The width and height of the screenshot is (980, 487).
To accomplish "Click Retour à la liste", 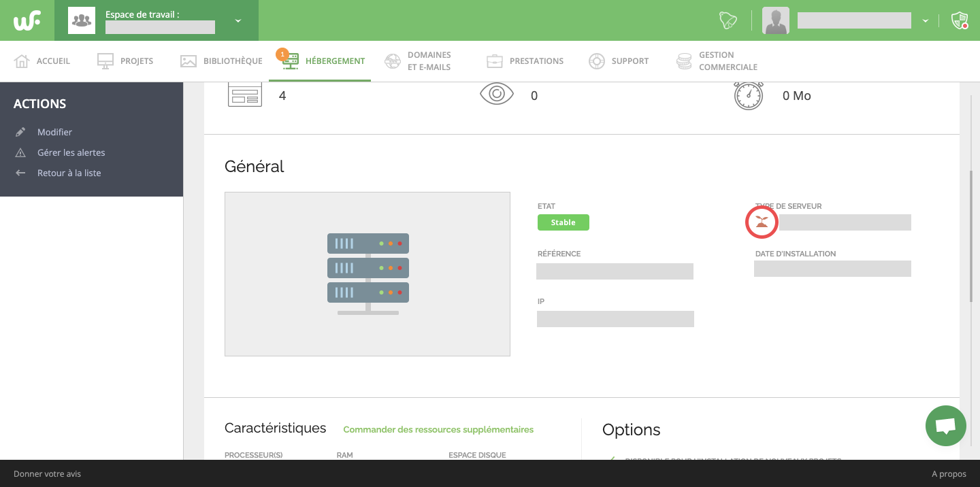I will pos(69,173).
